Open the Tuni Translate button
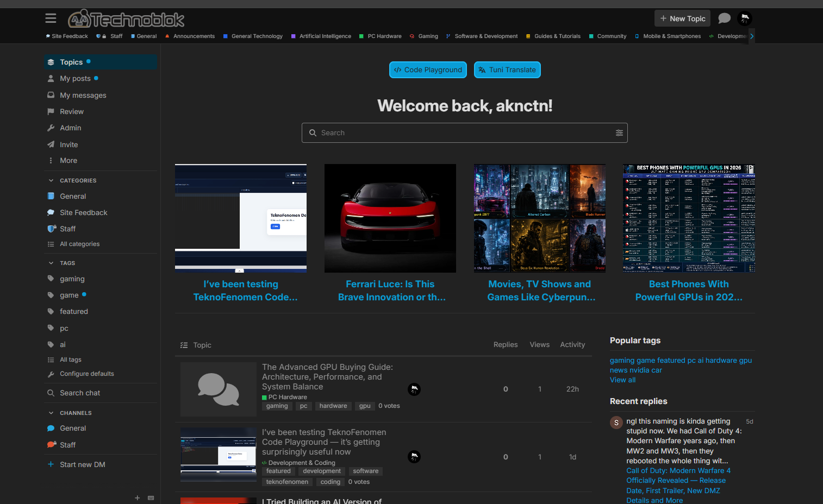The image size is (823, 504). [507, 70]
